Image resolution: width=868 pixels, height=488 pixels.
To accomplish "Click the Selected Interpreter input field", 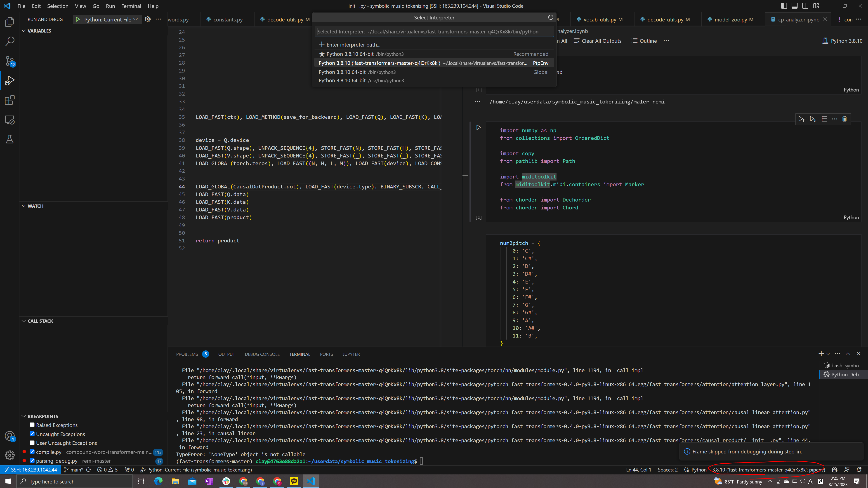I will [x=434, y=31].
